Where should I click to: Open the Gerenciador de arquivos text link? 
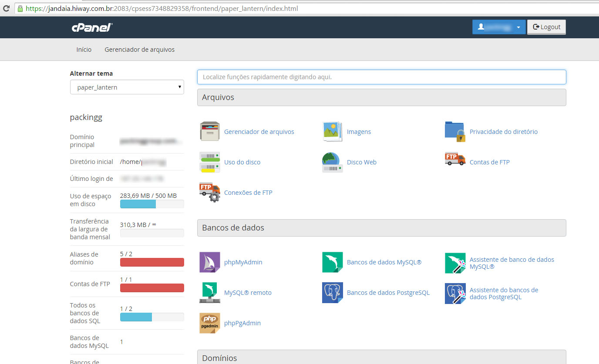point(259,132)
